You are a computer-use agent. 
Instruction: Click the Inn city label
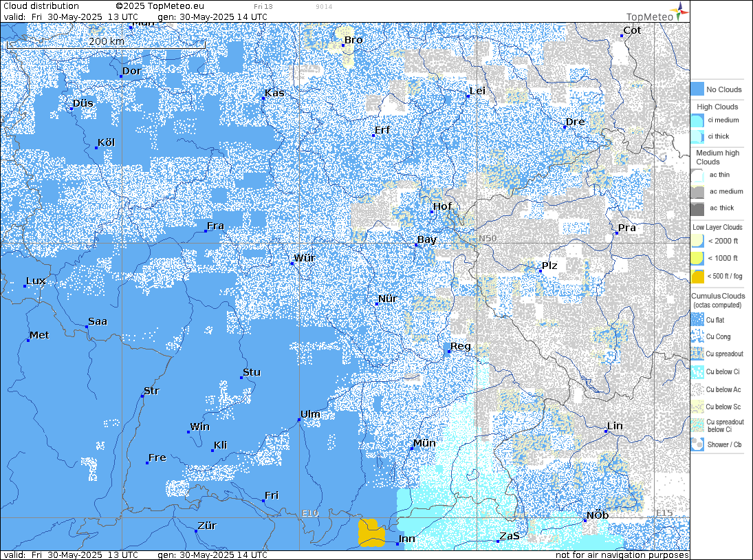coord(406,539)
